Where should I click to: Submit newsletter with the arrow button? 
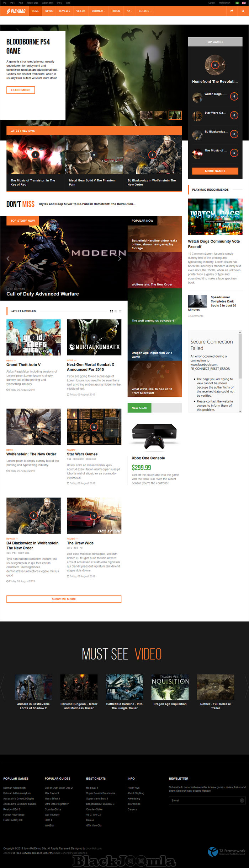coord(242,801)
